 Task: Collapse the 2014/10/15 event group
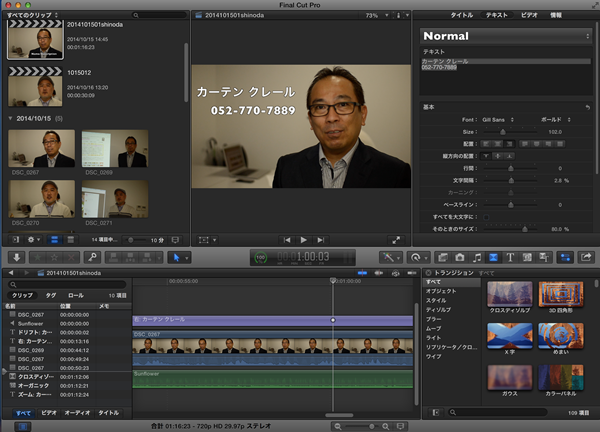point(9,118)
